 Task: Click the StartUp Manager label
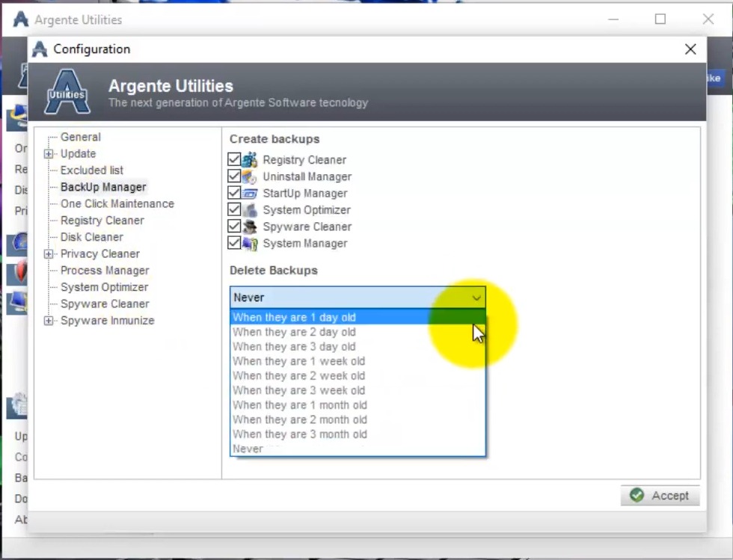pos(305,193)
